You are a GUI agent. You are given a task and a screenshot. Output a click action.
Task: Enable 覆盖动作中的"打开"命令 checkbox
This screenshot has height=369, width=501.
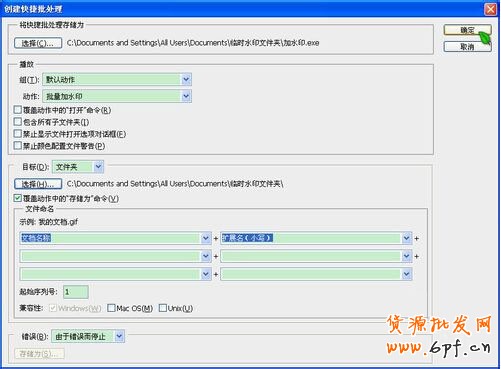pyautogui.click(x=18, y=110)
